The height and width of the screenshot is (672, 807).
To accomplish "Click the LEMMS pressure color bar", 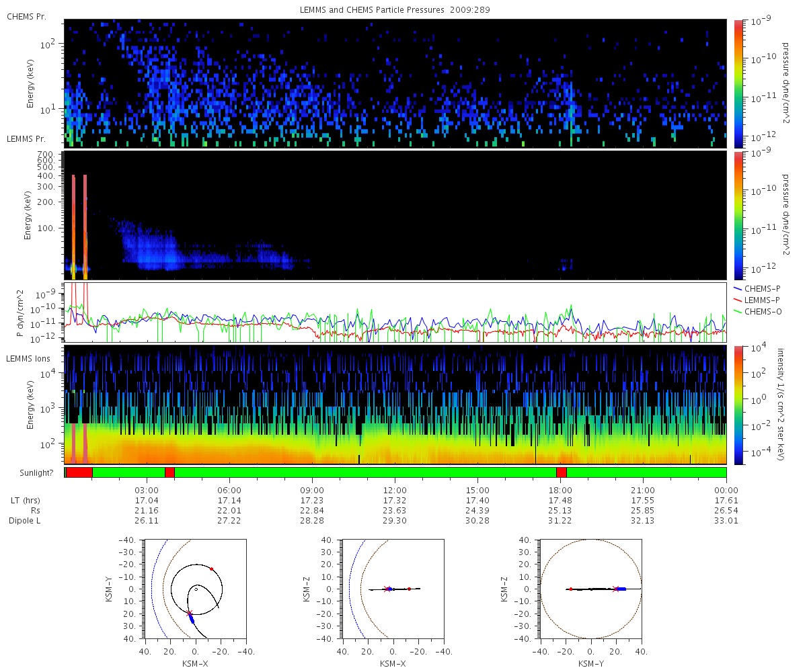I will click(738, 215).
